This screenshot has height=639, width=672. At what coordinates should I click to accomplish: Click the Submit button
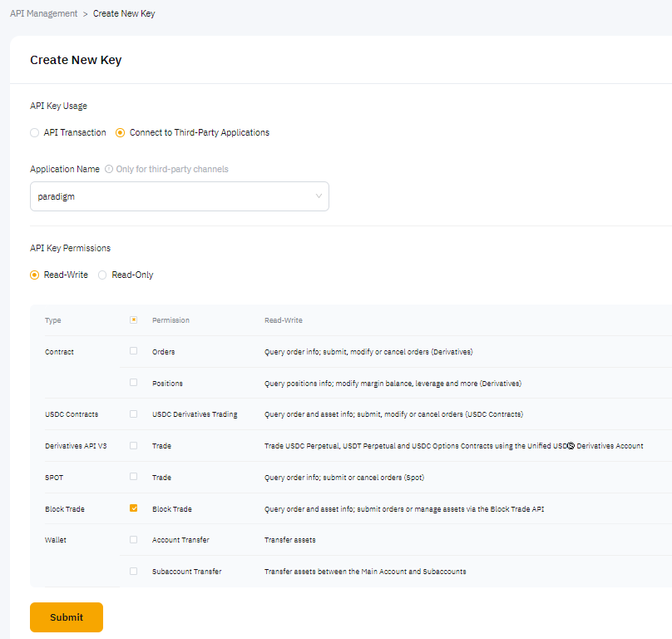click(67, 617)
